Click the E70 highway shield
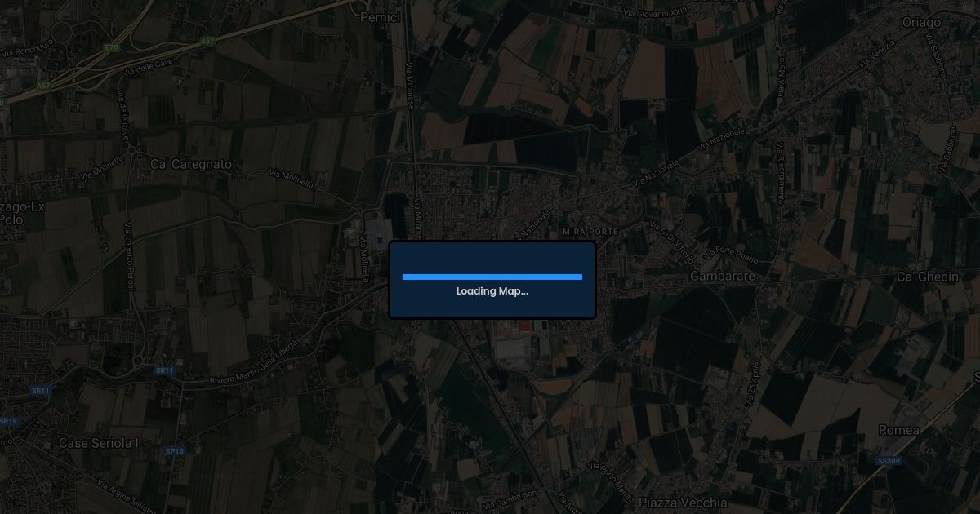Image resolution: width=980 pixels, height=514 pixels. [110, 48]
